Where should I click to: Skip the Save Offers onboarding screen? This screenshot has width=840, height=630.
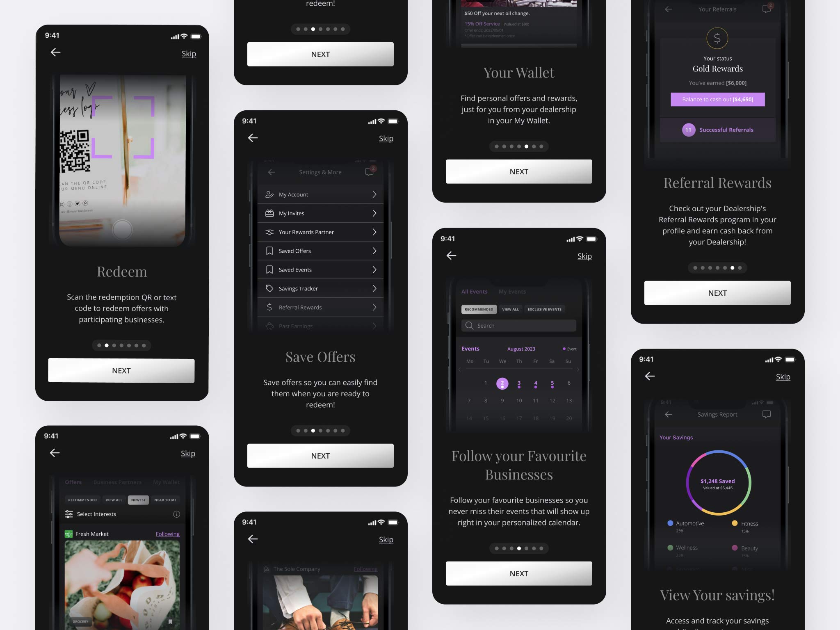386,138
